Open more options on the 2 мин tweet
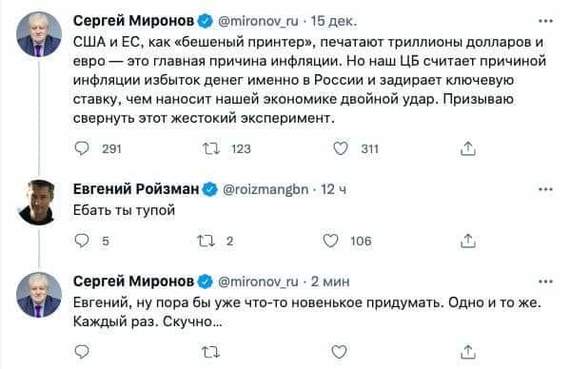 click(x=546, y=281)
